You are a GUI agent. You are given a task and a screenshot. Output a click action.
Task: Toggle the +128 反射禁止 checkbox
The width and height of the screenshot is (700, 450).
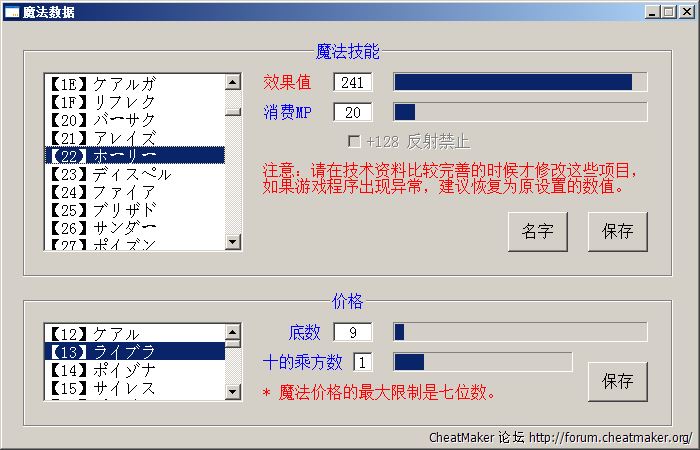pos(354,141)
